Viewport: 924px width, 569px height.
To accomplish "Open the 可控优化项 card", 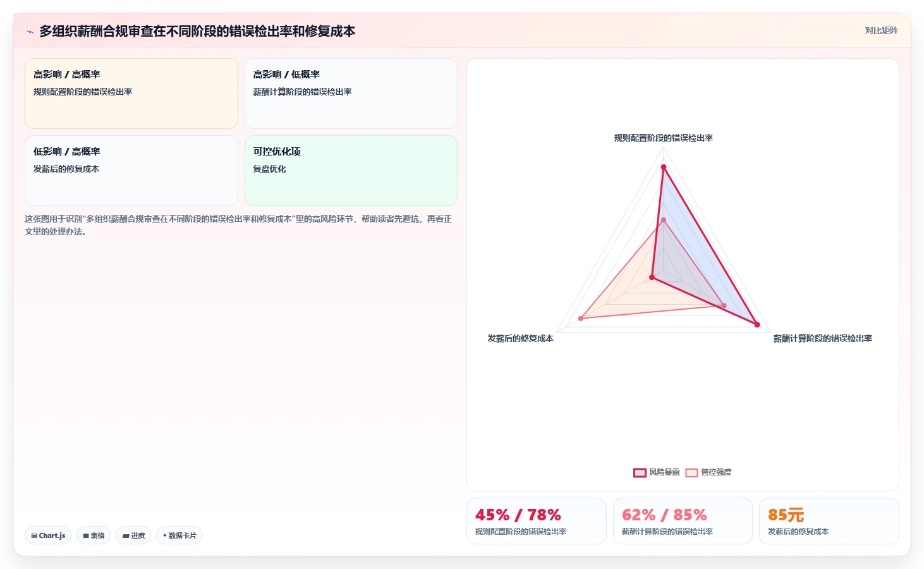I will click(x=351, y=171).
